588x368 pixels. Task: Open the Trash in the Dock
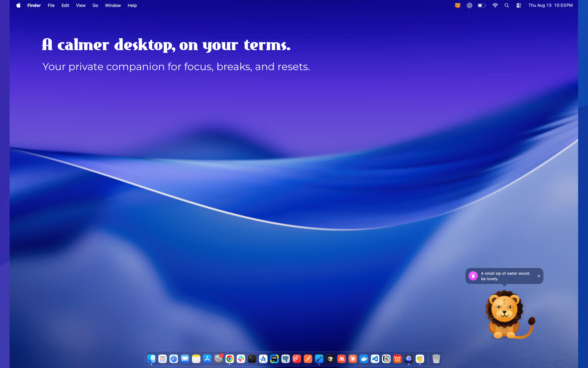436,359
